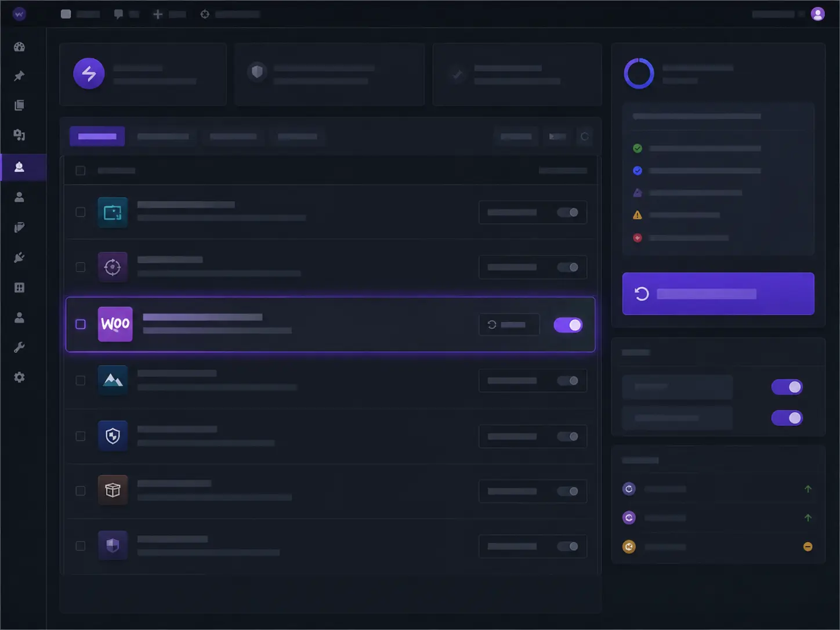Click the logo in the top-left corner
The width and height of the screenshot is (840, 630).
click(19, 14)
